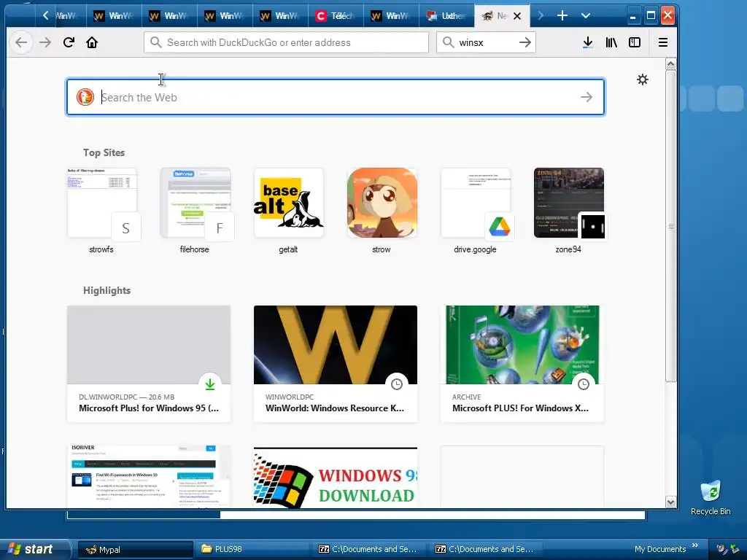Viewport: 747px width, 560px height.
Task: Switch to Mypal taskbar button
Action: 135,549
